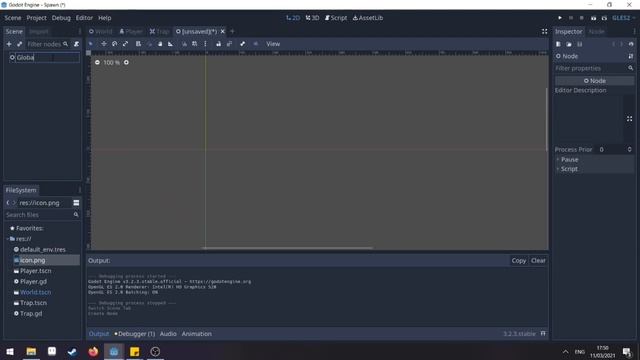Open the GLES2 renderer dropdown
The image size is (640, 360).
(624, 18)
